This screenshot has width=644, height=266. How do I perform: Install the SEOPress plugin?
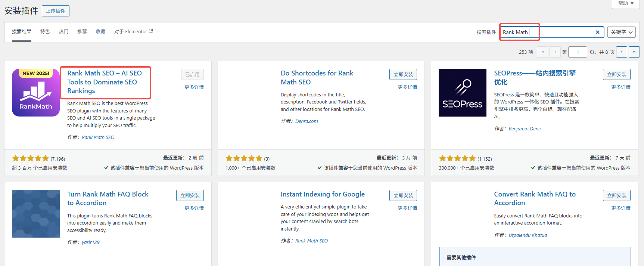pos(616,74)
